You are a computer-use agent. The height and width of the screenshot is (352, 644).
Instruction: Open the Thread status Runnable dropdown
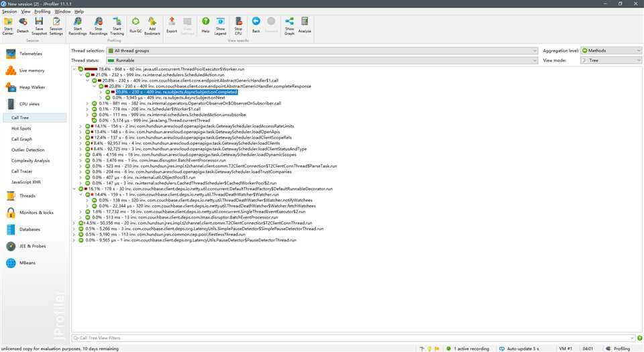coord(322,60)
